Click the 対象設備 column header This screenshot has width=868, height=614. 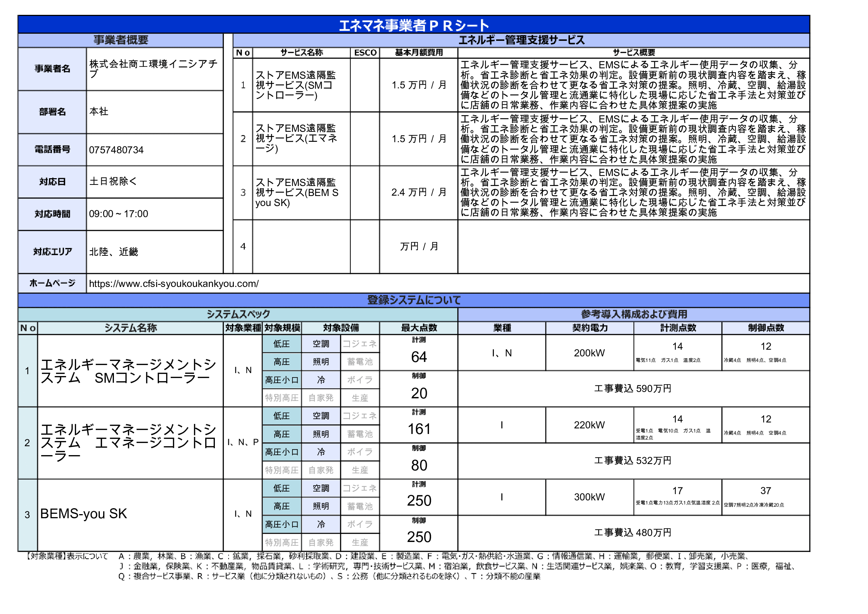341,328
